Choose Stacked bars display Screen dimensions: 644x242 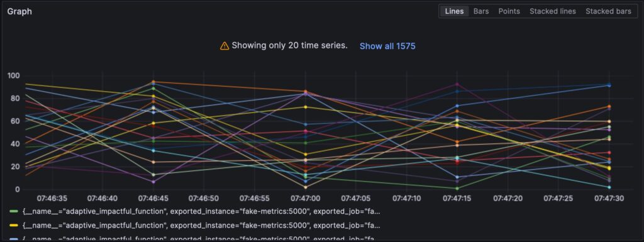pos(608,11)
